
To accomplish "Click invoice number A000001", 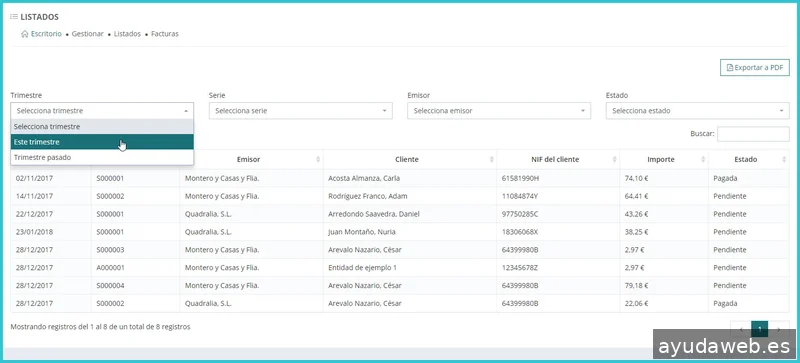I will click(110, 268).
